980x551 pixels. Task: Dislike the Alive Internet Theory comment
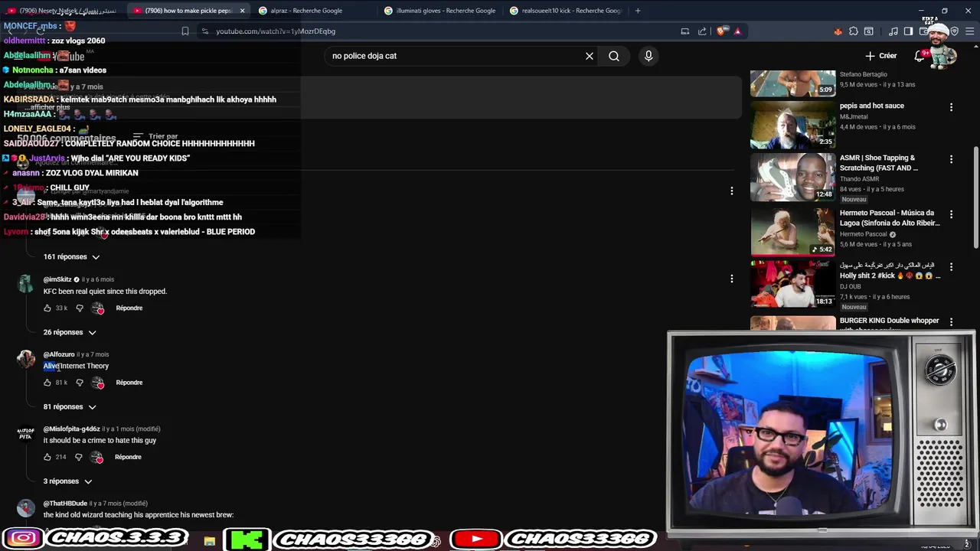coord(80,383)
